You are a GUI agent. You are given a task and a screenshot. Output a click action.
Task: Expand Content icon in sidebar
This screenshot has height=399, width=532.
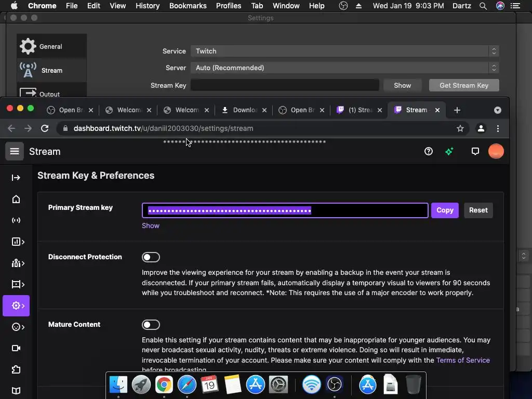[18, 284]
